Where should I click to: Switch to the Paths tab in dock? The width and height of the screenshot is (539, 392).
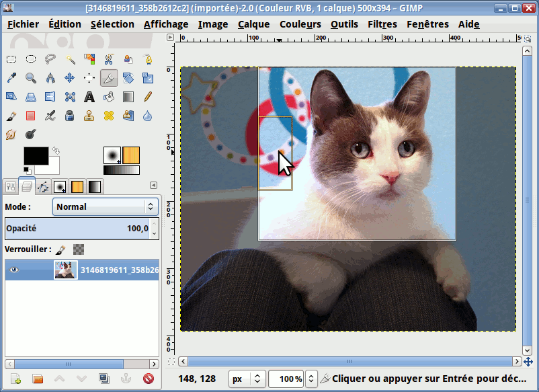pos(43,187)
